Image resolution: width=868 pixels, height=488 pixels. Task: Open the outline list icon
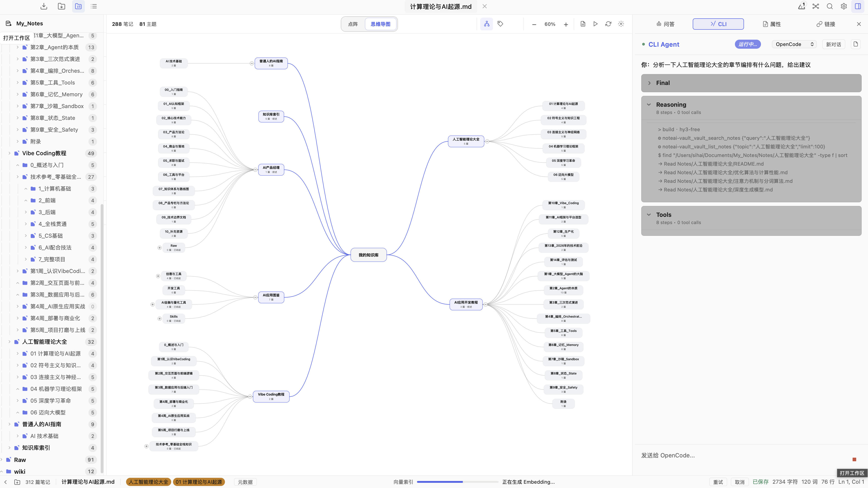(x=94, y=6)
